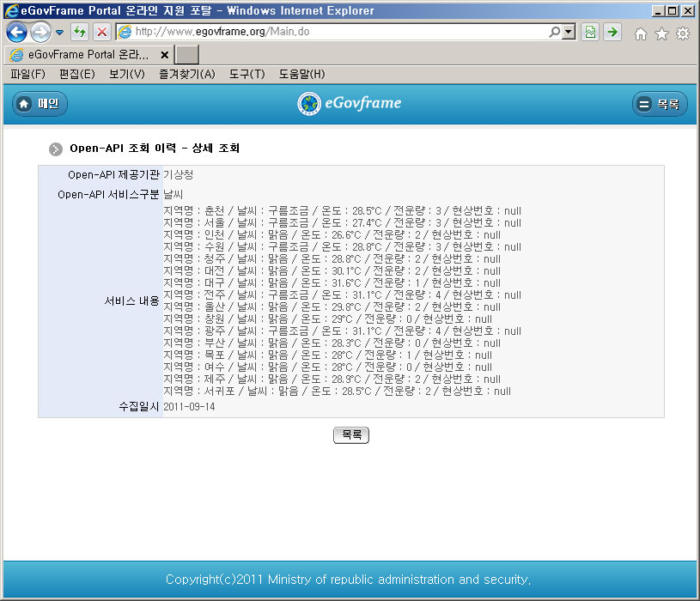This screenshot has width=700, height=601.
Task: Click the Compatibility View icon in address bar
Action: coord(590,33)
